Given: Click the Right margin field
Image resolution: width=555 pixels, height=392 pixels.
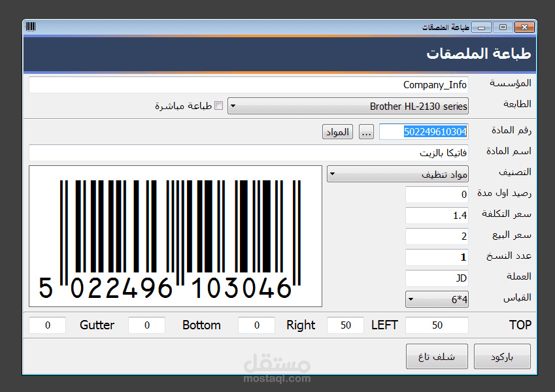Looking at the screenshot, I should point(257,325).
